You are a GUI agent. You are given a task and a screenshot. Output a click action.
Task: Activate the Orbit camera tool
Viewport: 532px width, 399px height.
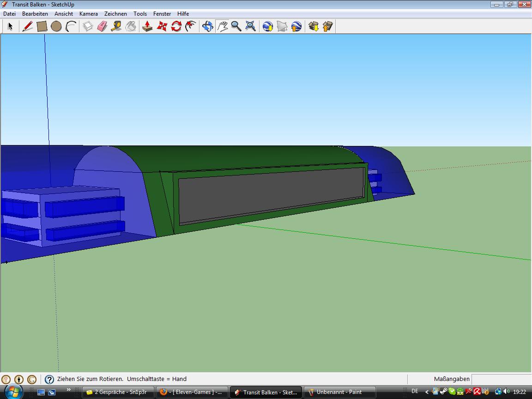tap(208, 26)
